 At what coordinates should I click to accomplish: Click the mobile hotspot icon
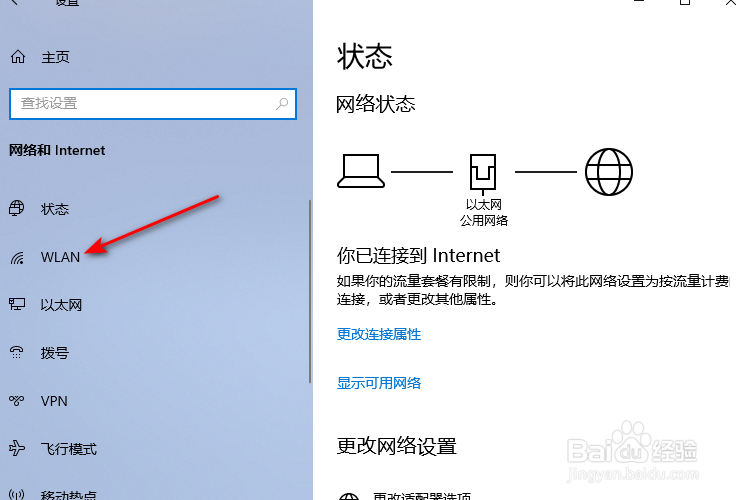[x=17, y=494]
